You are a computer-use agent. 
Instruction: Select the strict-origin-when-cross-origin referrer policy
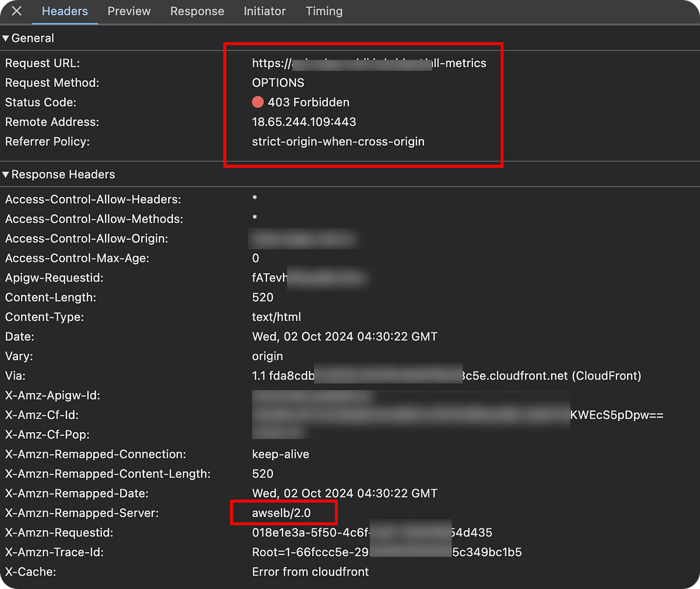[338, 141]
